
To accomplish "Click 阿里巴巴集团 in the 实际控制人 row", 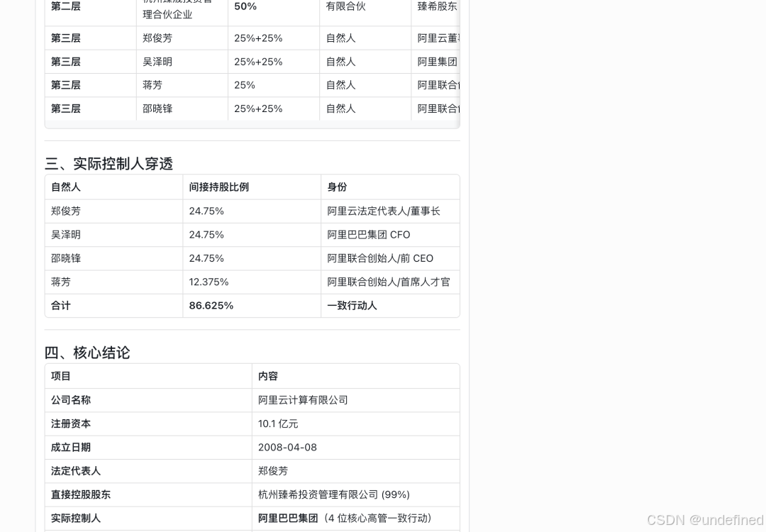I will 288,518.
